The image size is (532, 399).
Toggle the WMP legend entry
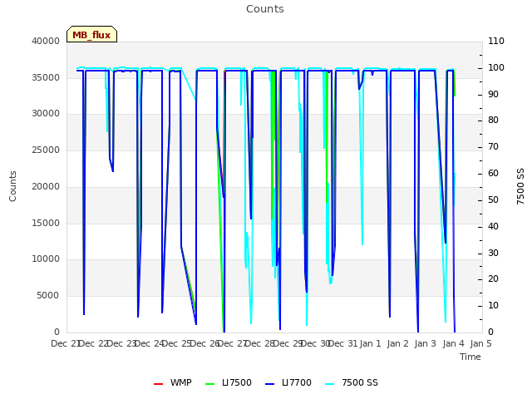coord(173,382)
